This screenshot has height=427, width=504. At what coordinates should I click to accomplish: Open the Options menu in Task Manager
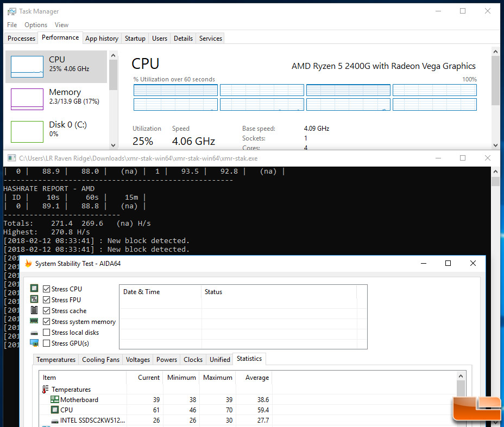tap(36, 25)
